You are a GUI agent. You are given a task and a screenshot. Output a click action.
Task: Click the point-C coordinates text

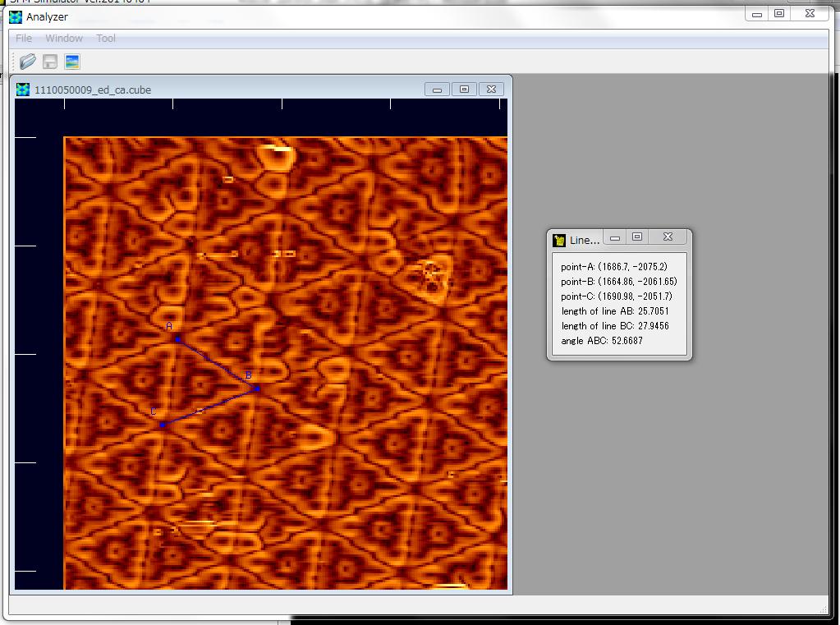(616, 296)
